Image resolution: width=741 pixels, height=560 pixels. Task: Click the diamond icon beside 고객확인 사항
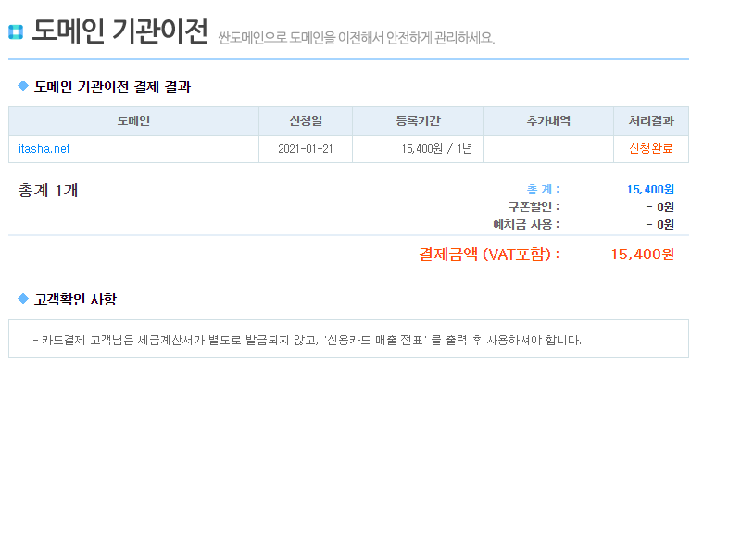tap(23, 298)
